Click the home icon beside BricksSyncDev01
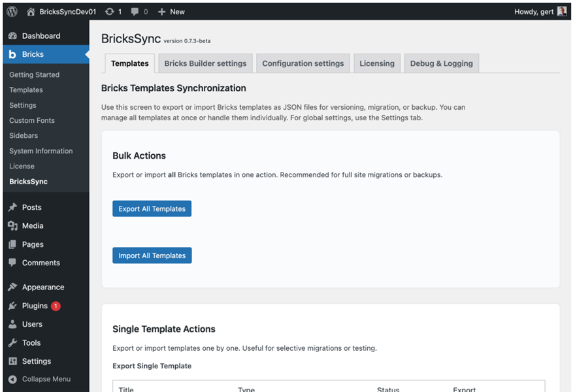The width and height of the screenshot is (575, 392). [31, 11]
